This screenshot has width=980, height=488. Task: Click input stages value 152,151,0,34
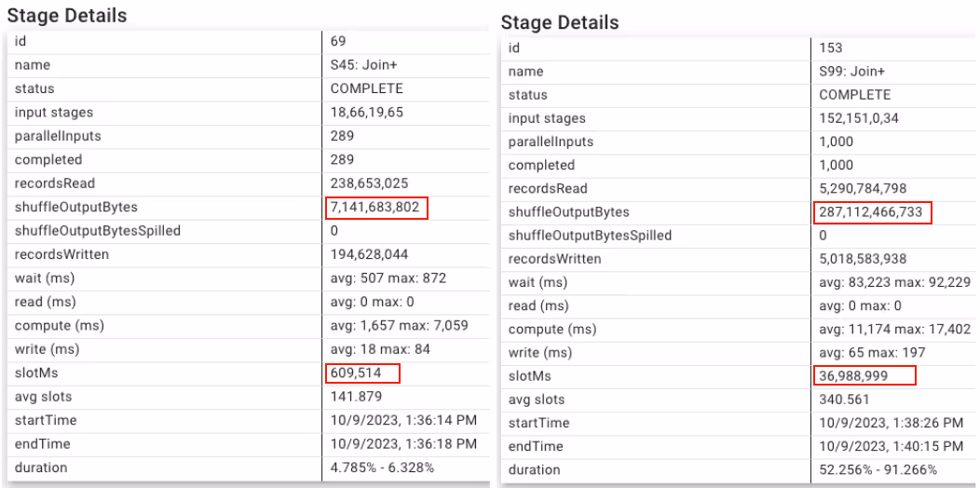tap(858, 118)
